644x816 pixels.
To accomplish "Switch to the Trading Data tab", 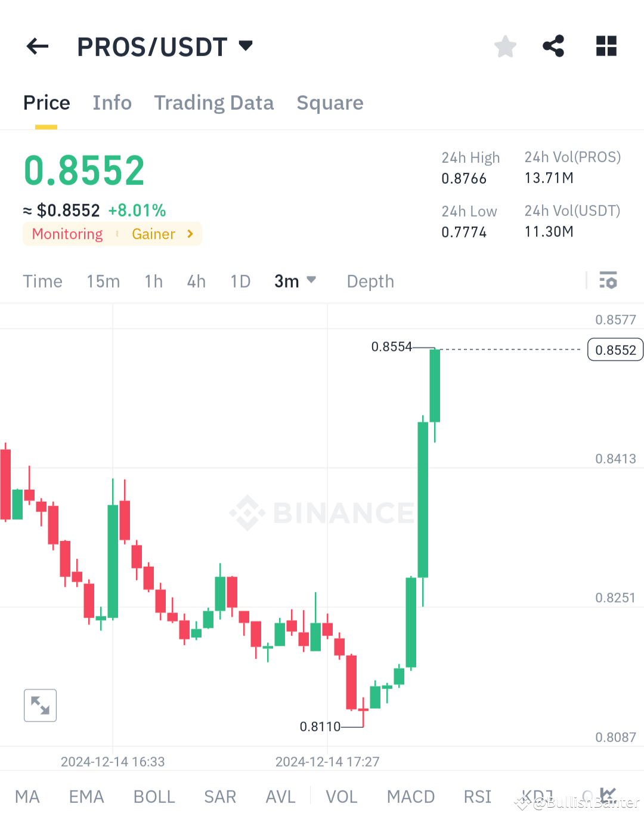I will 213,102.
